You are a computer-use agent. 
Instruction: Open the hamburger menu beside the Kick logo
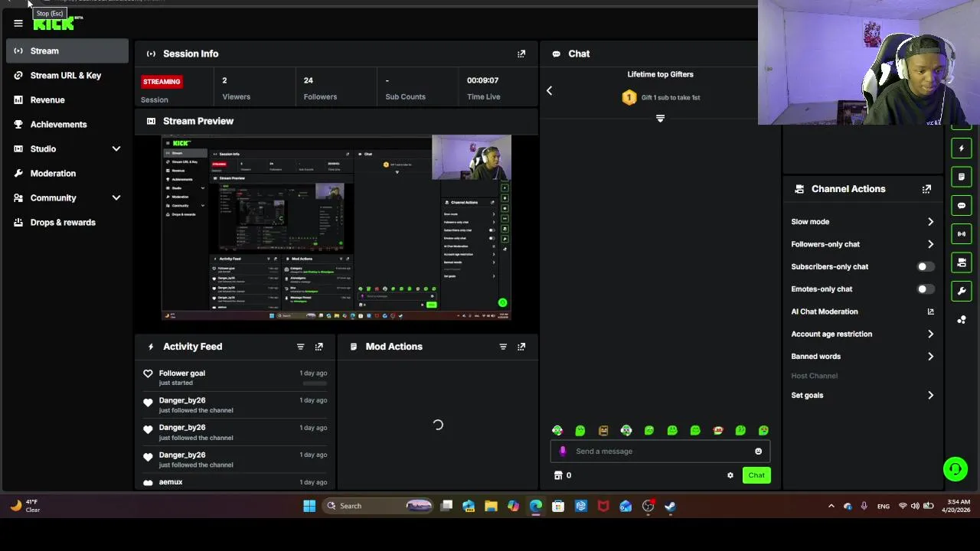point(18,23)
